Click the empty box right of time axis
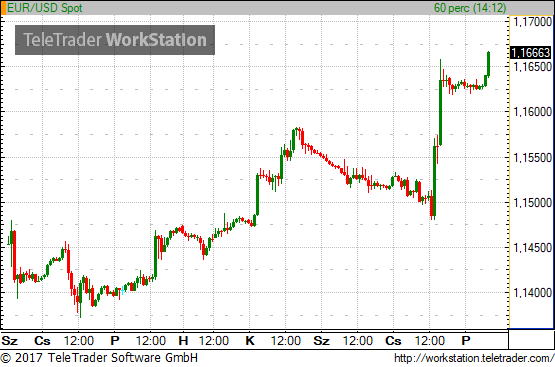This screenshot has width=555, height=367. click(x=531, y=339)
